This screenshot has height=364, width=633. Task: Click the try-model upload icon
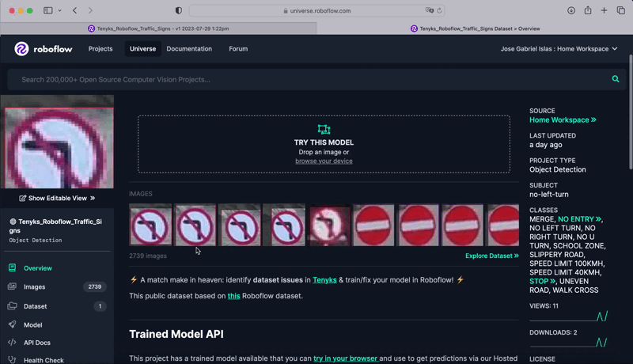coord(324,130)
